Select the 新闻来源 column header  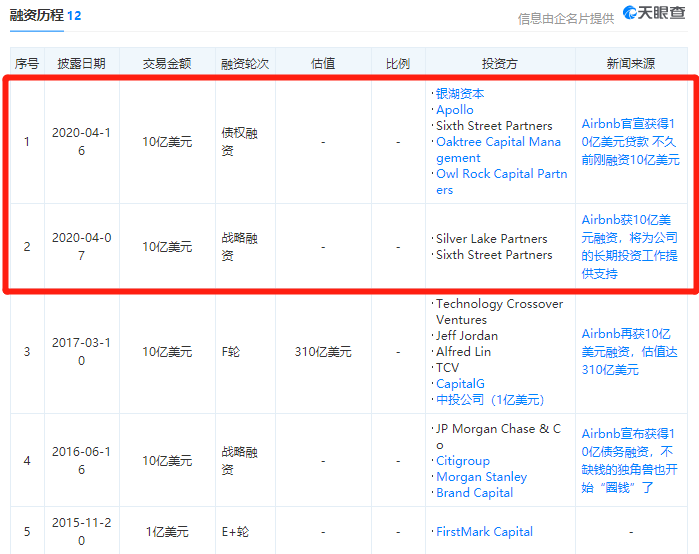631,63
